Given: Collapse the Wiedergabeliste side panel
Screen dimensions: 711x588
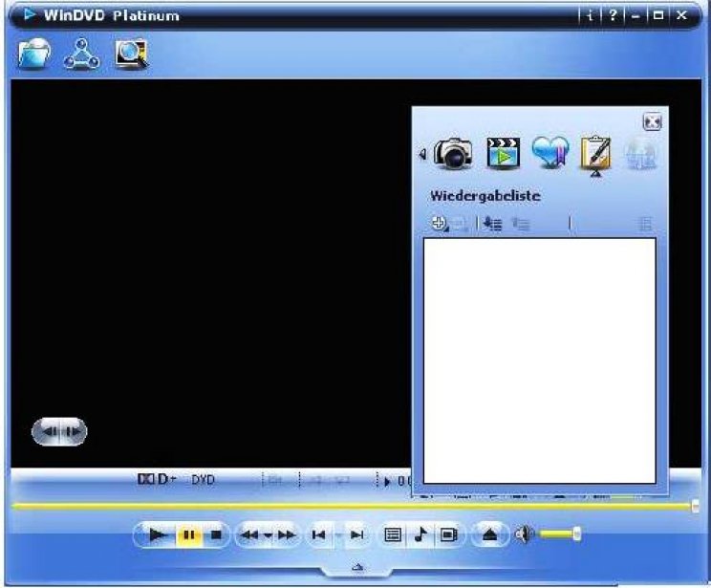Looking at the screenshot, I should [x=652, y=122].
